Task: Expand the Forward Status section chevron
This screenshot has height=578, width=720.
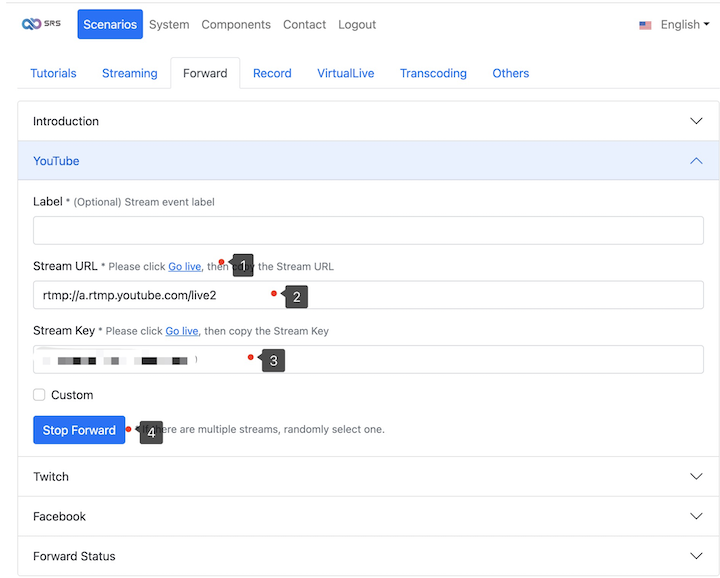Action: (x=696, y=556)
